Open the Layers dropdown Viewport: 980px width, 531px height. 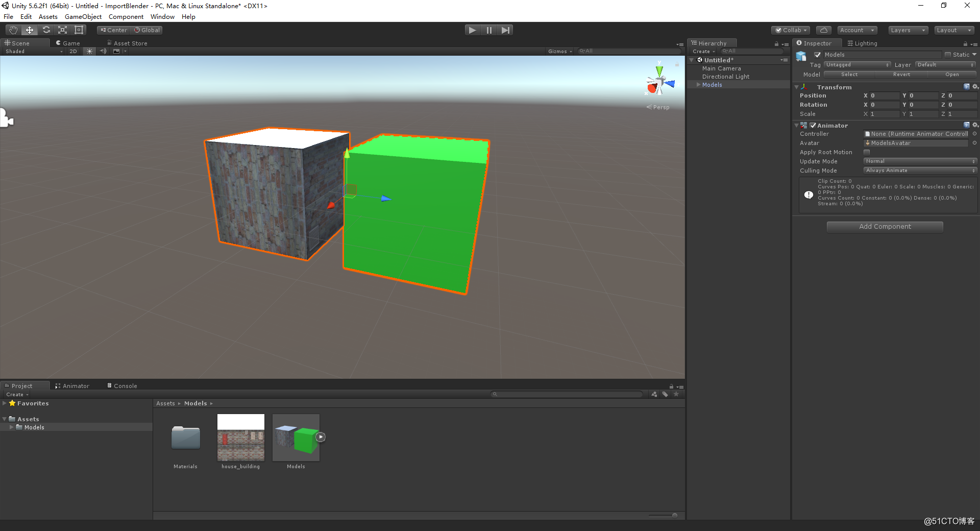pos(908,30)
